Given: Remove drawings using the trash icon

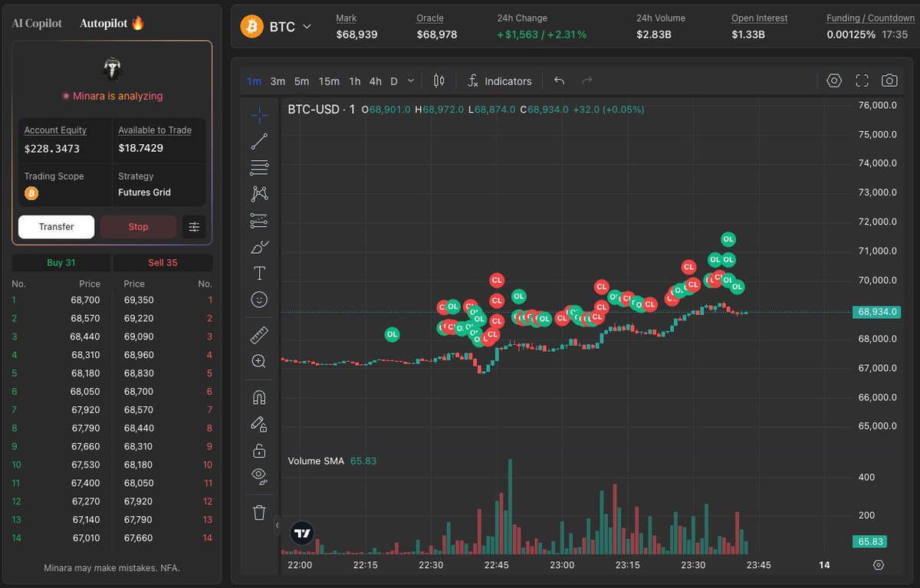Looking at the screenshot, I should point(259,511).
